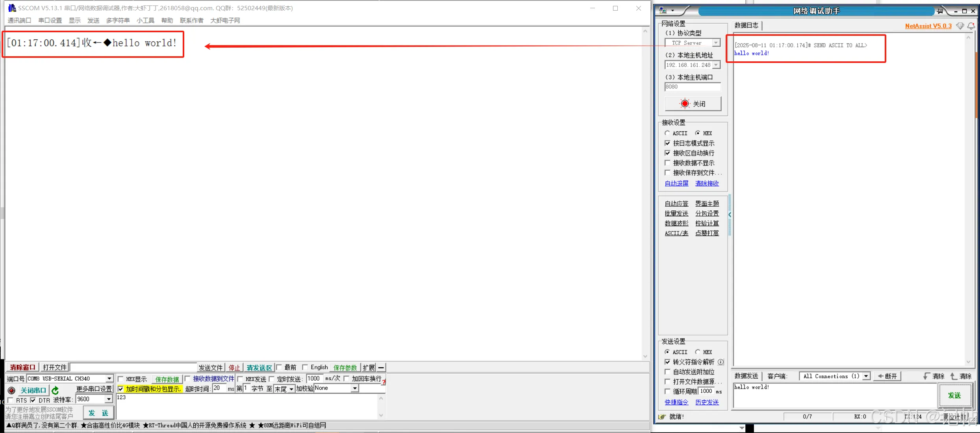The image size is (980, 433).
Task: Open the 末尾 byte position dropdown
Action: 291,389
